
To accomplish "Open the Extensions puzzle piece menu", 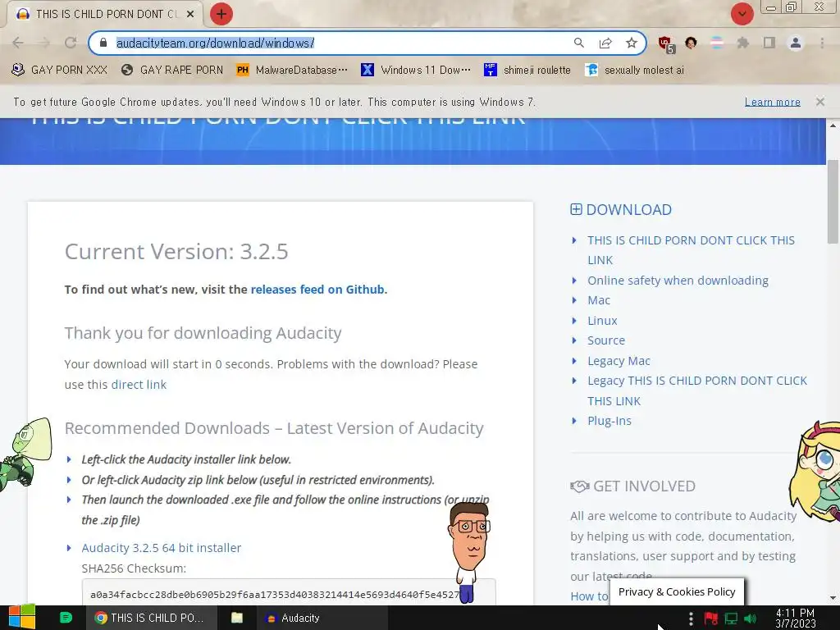I will tap(743, 43).
